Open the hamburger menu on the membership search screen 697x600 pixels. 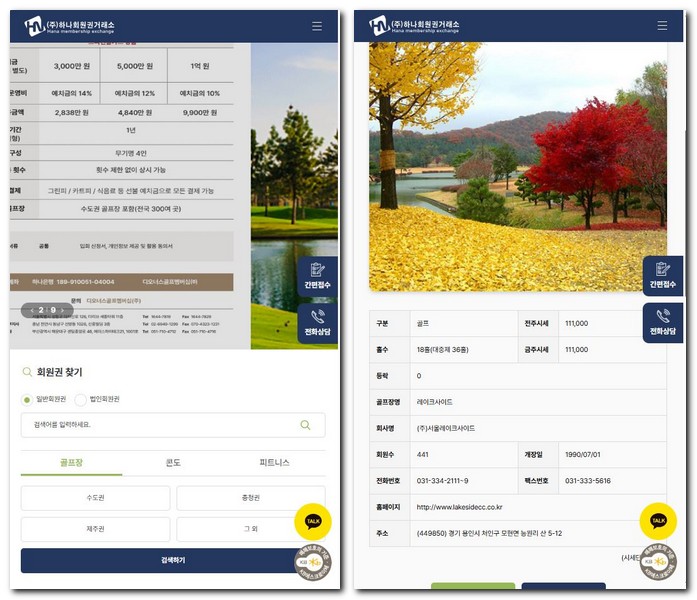click(x=317, y=26)
